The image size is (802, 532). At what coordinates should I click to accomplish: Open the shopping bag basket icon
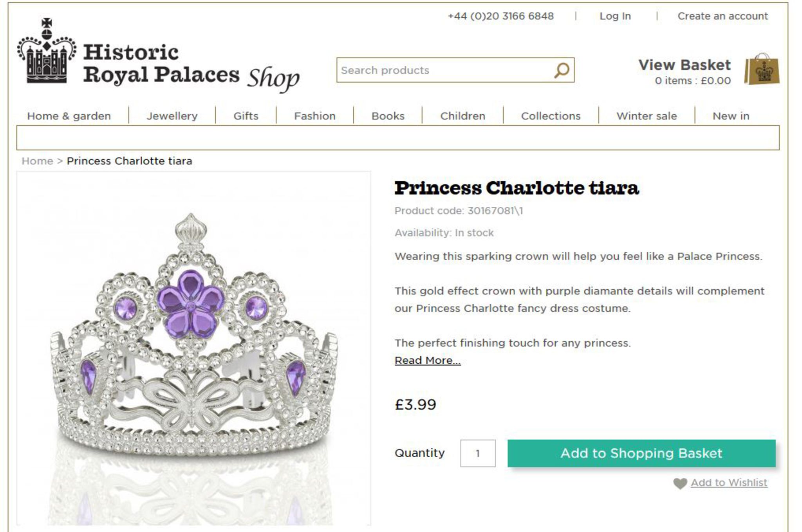(761, 69)
